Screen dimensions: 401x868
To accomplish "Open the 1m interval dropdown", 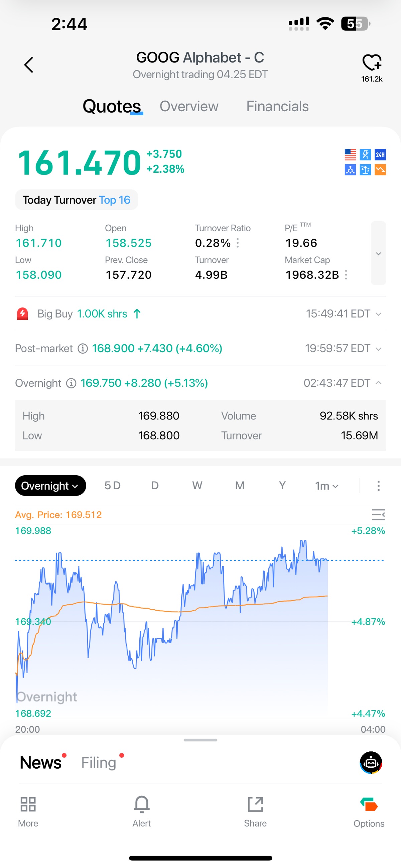I will coord(326,486).
